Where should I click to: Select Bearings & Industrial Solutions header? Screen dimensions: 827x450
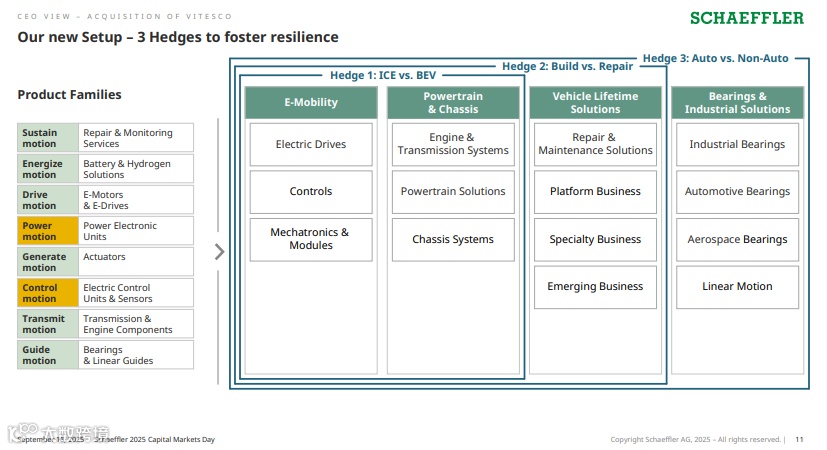pyautogui.click(x=737, y=102)
